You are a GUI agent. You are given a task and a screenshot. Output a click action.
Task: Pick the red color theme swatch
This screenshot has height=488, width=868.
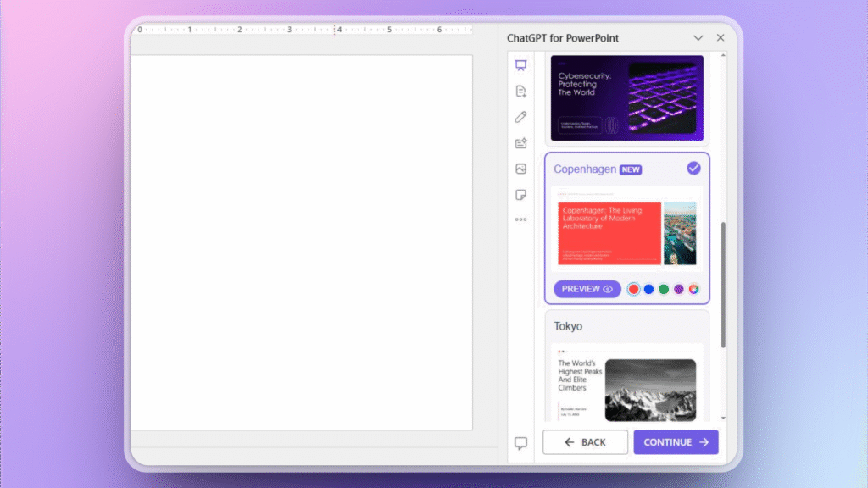point(633,289)
